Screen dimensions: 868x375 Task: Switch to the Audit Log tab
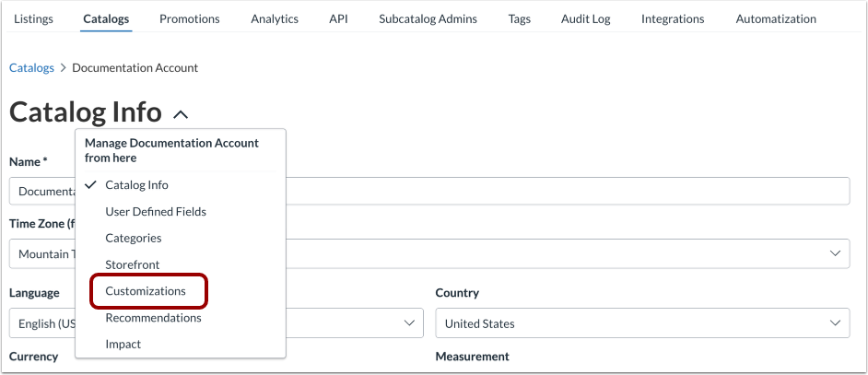click(586, 18)
